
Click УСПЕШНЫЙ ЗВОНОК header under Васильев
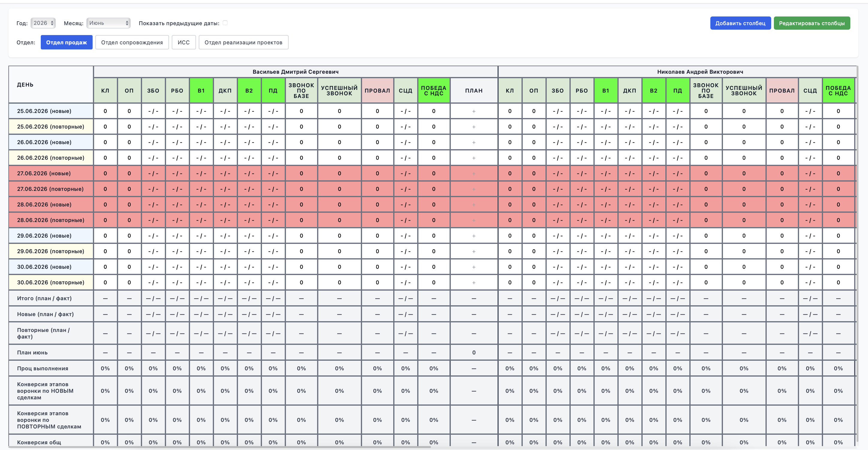339,90
